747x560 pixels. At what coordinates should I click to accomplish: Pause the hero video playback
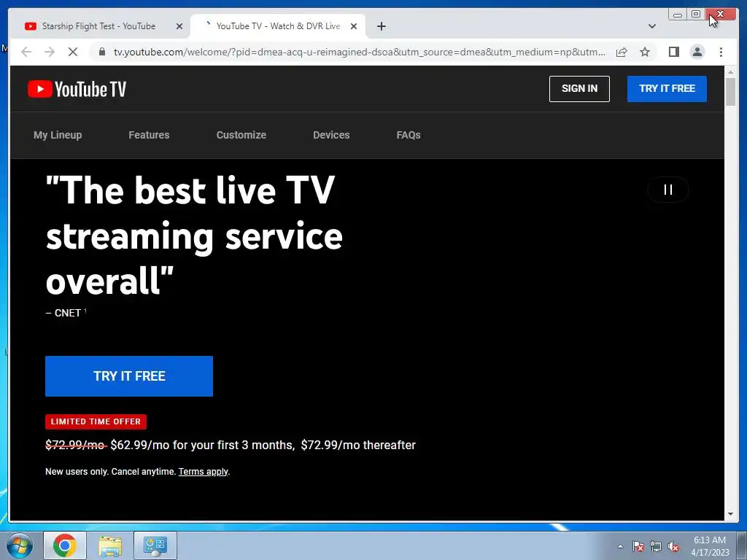click(668, 190)
